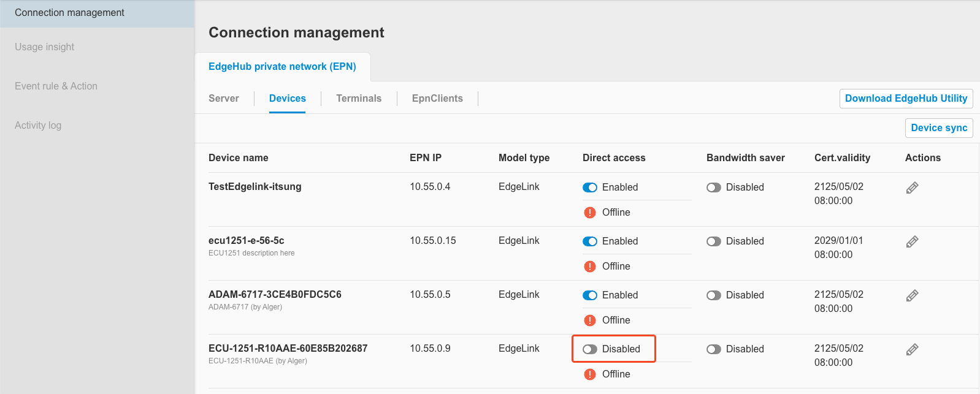Click the Direct access column header
The height and width of the screenshot is (394, 980).
(614, 158)
